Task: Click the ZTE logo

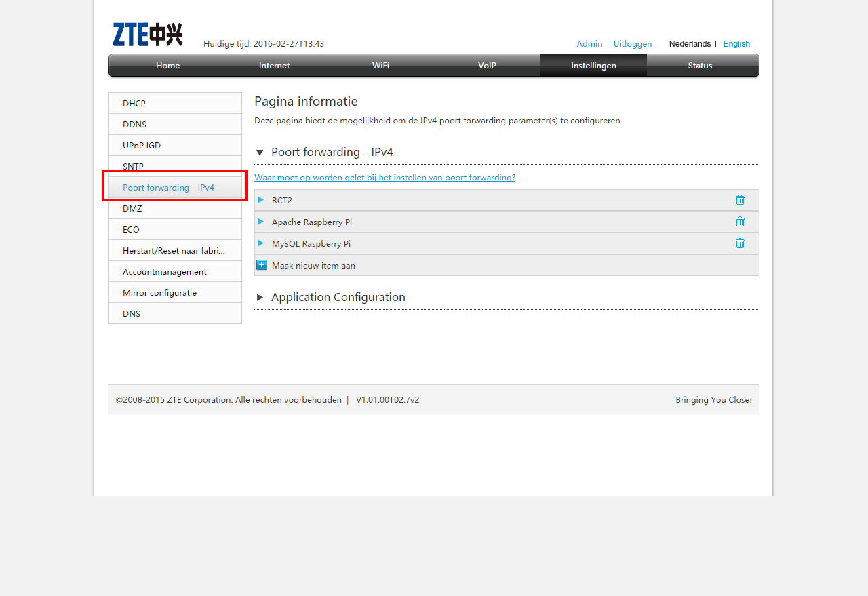Action: coord(147,35)
